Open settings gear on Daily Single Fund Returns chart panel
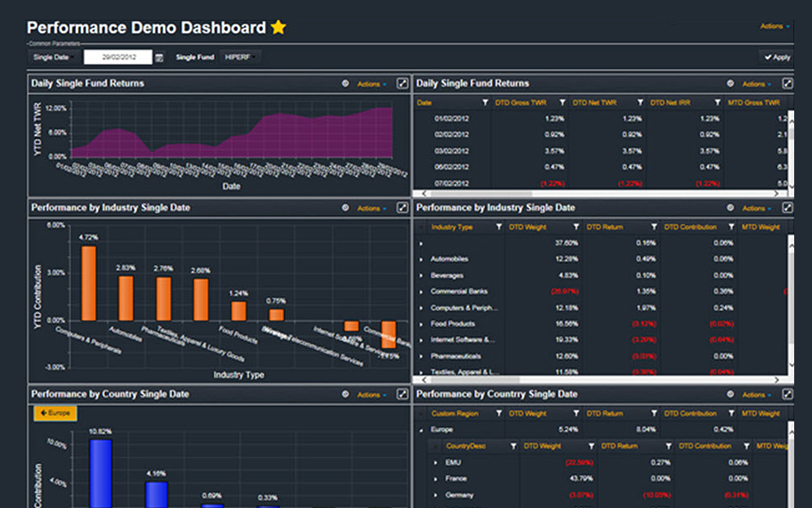 click(346, 84)
